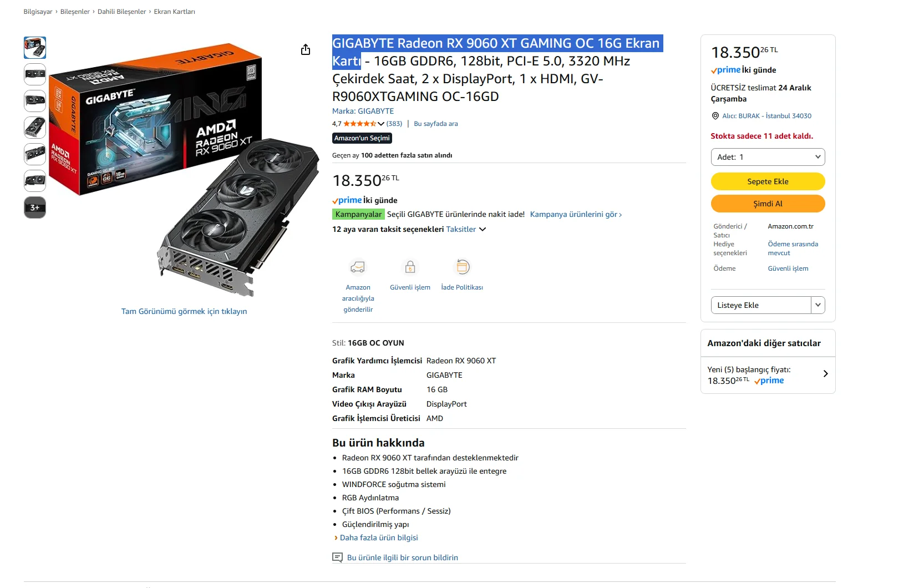Open the star rating popover arrow
This screenshot has height=588, width=924.
[381, 124]
